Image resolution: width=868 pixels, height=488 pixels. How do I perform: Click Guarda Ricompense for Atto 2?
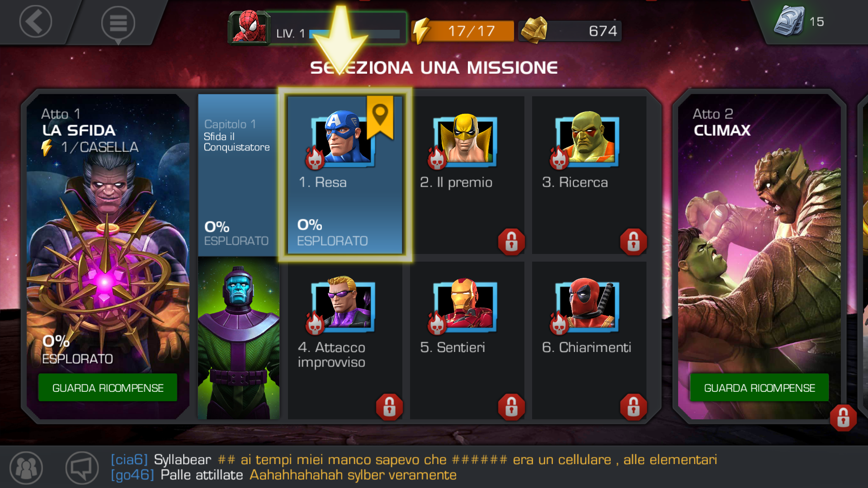(759, 388)
